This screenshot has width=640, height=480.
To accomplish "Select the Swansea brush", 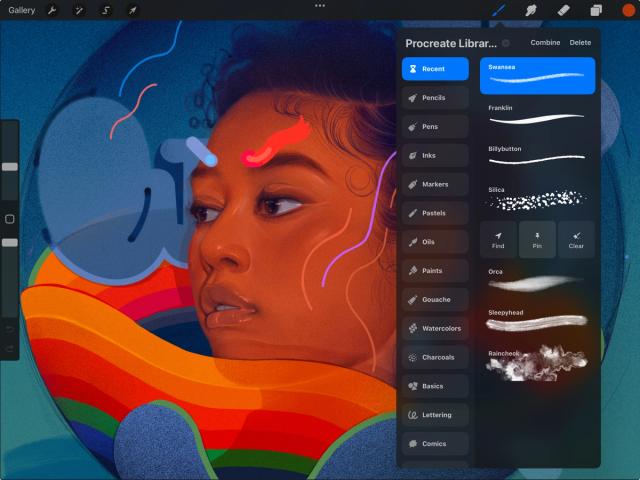I will (x=538, y=76).
